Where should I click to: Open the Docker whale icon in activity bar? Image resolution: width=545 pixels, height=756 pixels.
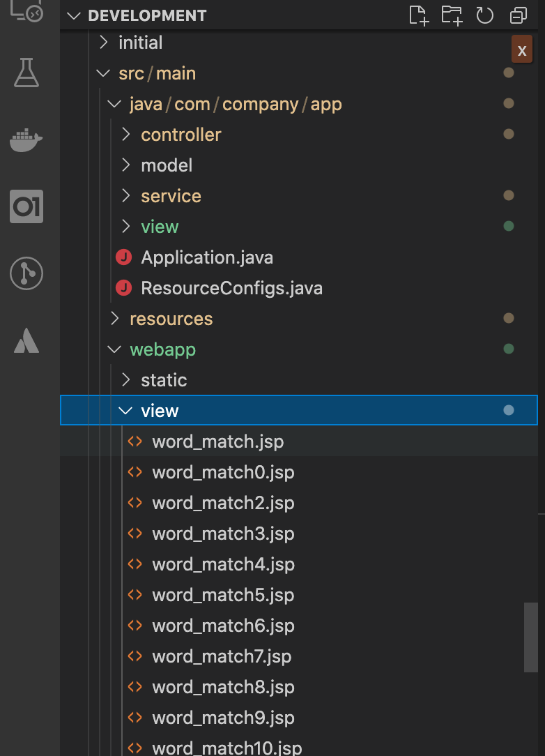point(26,140)
